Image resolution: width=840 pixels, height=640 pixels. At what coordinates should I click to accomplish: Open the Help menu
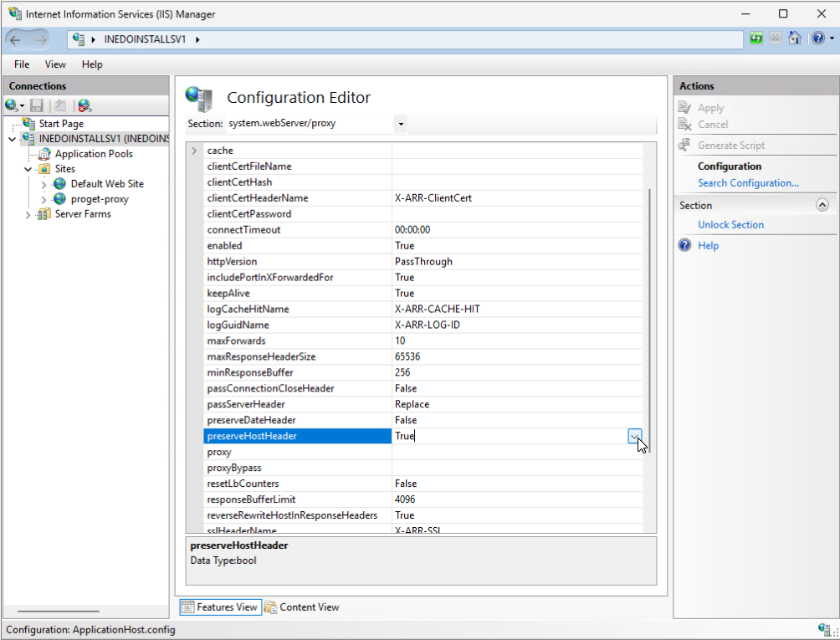(92, 64)
